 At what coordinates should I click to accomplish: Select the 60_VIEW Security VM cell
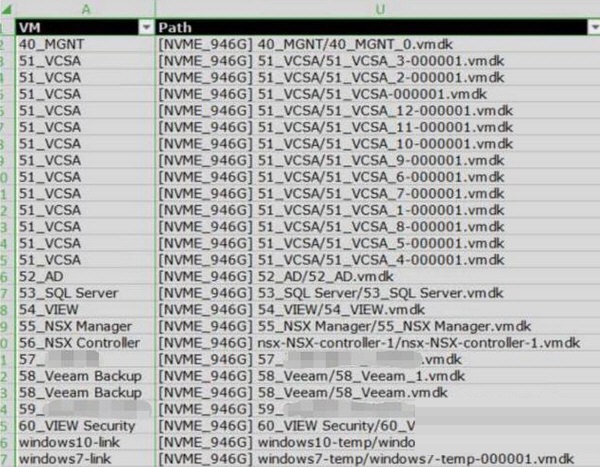pos(85,426)
